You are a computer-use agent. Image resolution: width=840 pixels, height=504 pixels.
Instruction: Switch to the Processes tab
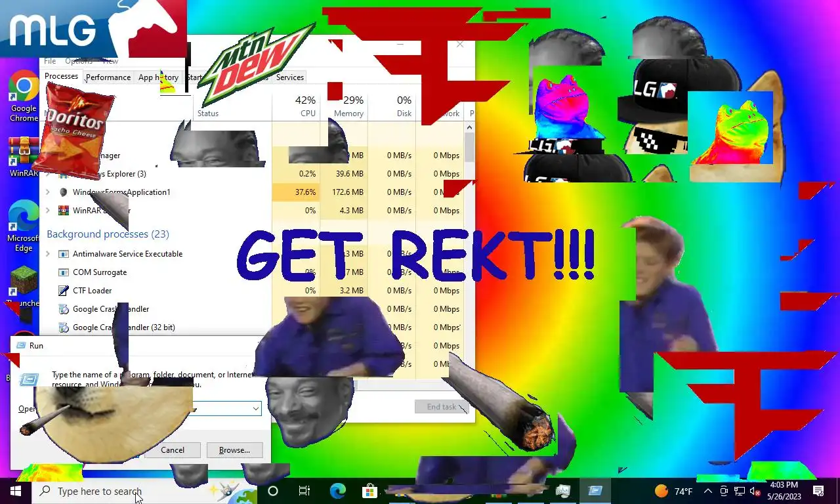click(x=61, y=76)
